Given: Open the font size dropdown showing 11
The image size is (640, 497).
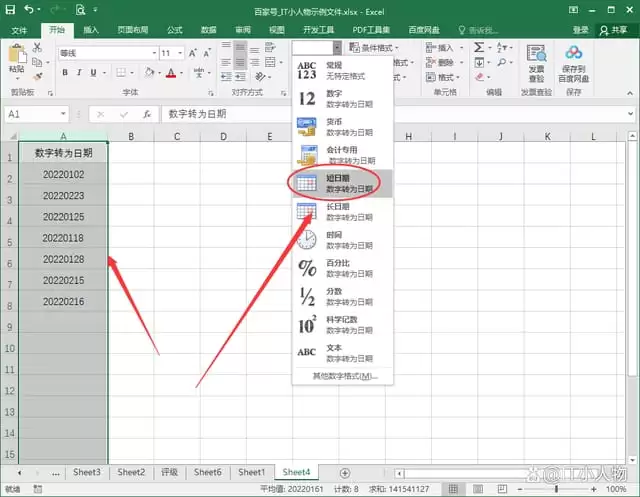Looking at the screenshot, I should pyautogui.click(x=180, y=53).
